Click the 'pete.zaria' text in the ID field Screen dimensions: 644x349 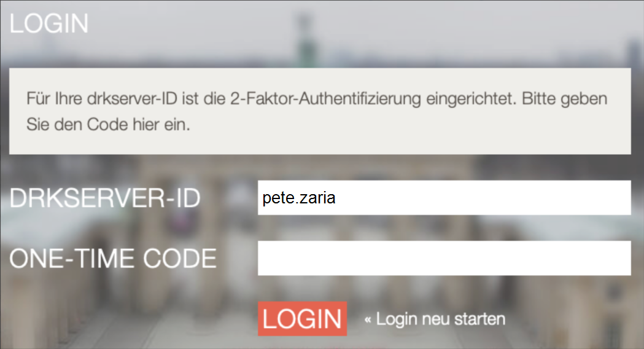pyautogui.click(x=299, y=198)
